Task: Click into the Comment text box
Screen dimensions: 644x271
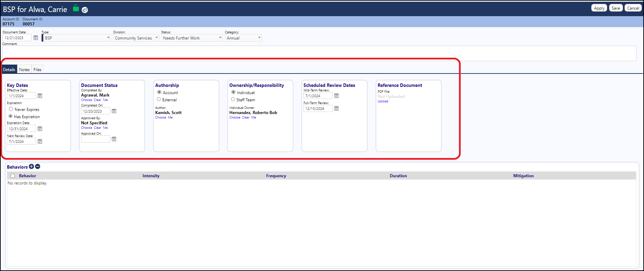Action: (319, 53)
